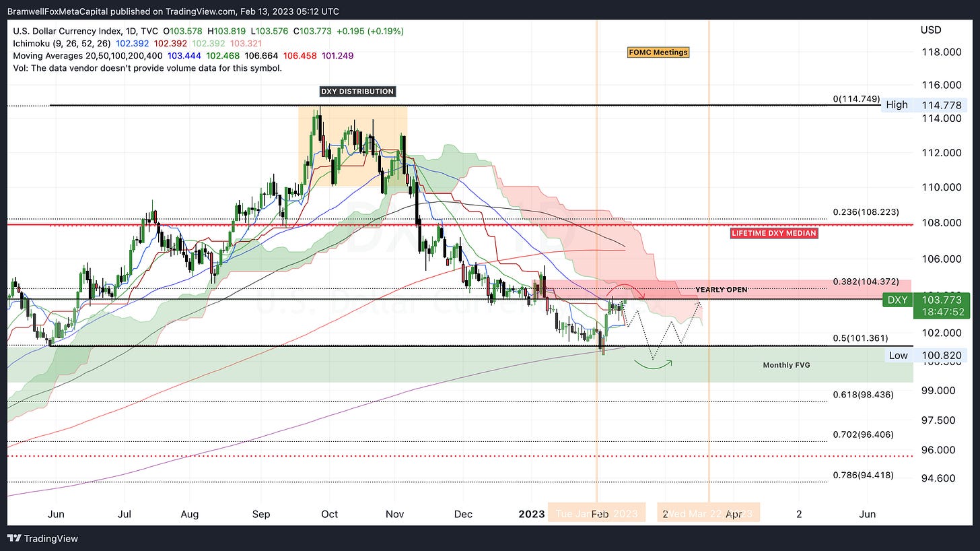Viewport: 980px width, 551px height.
Task: Click 106.000 on the price axis
Action: (x=940, y=259)
